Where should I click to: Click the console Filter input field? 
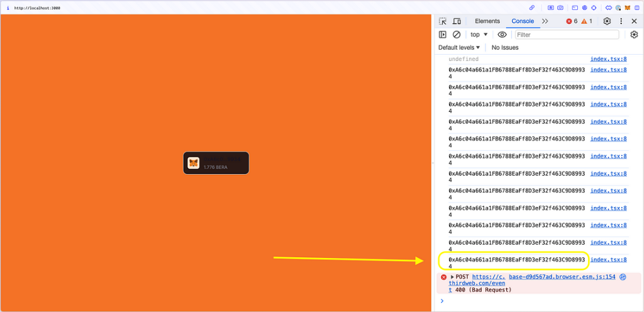[566, 35]
